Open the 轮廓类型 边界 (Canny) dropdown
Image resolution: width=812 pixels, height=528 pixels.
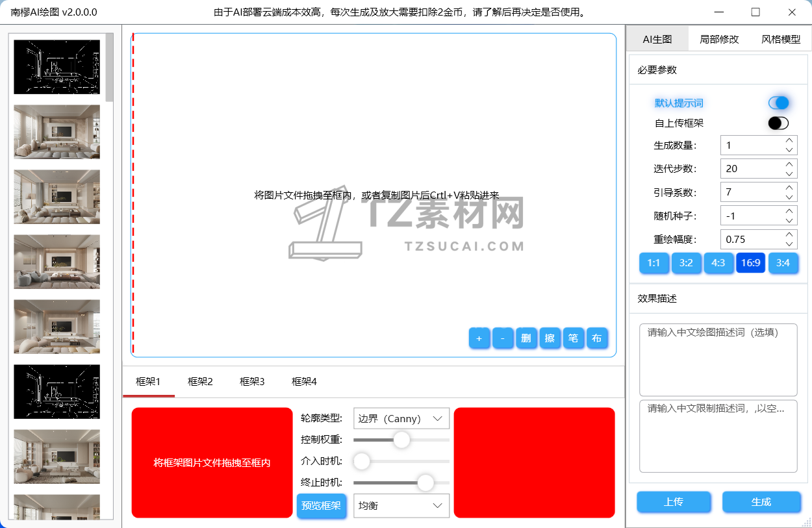click(x=401, y=419)
